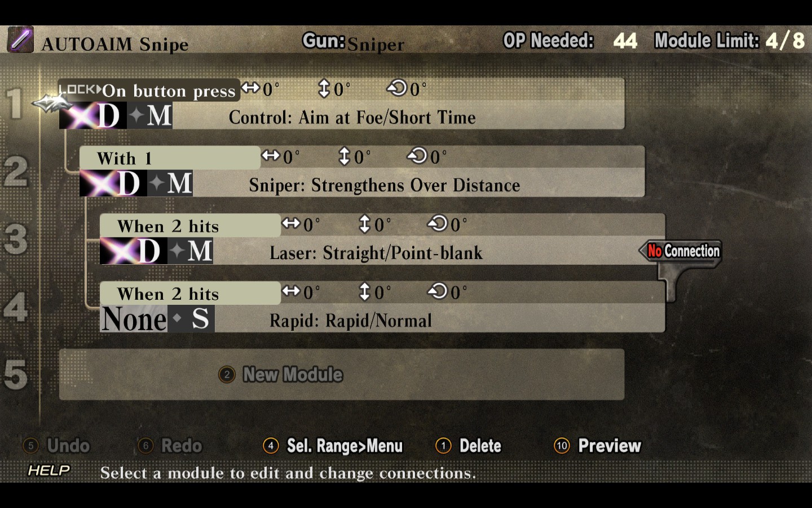Click the Preview button
This screenshot has width=812, height=508.
(x=598, y=446)
